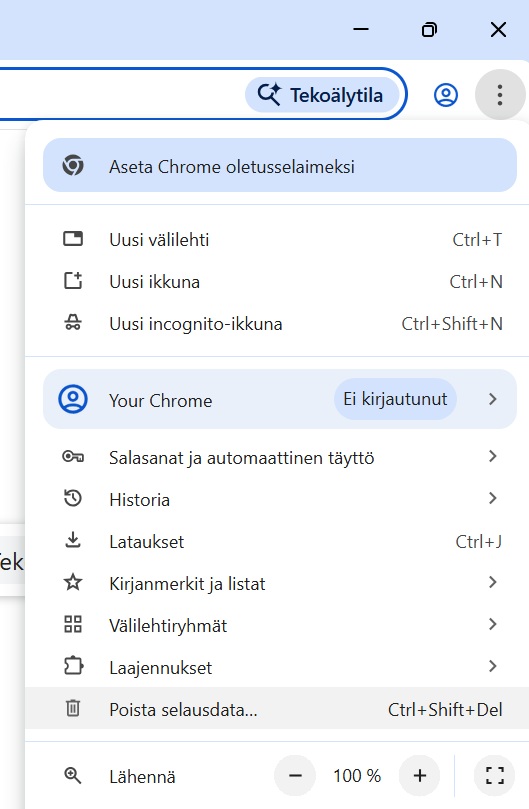Screen dimensions: 529x809
Task: Click the extensions puzzle piece icon
Action: coord(73,666)
